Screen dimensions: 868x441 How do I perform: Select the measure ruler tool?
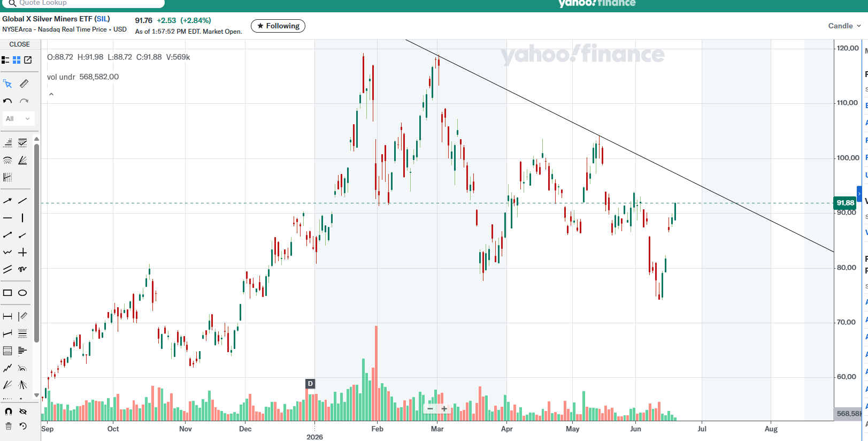click(24, 83)
